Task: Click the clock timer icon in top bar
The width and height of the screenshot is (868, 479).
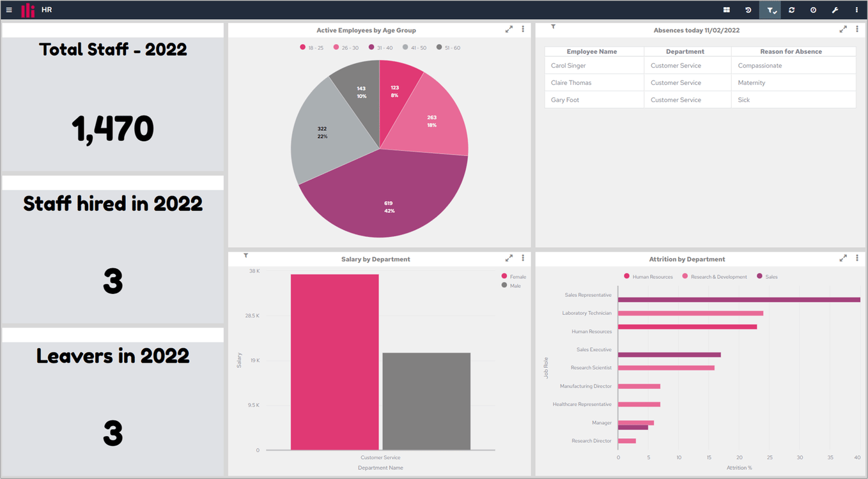Action: point(813,10)
